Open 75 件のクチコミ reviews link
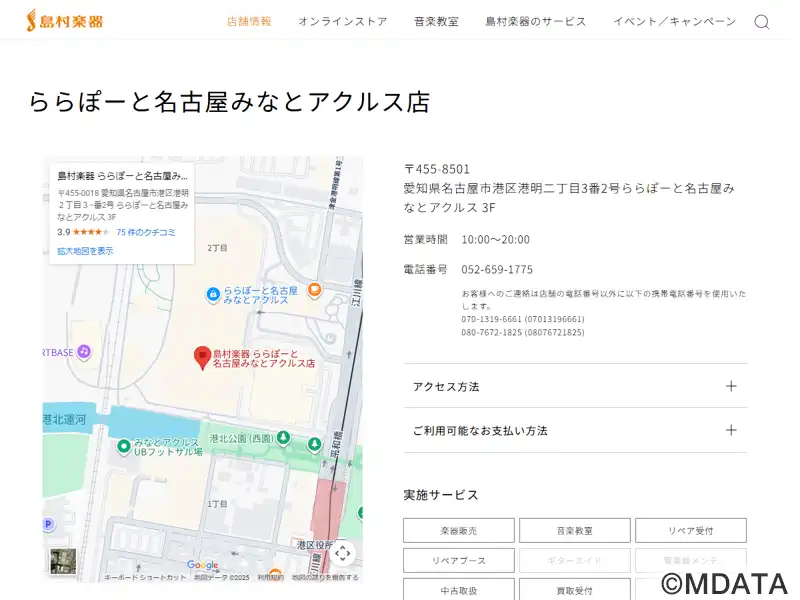This screenshot has width=800, height=600. tap(146, 232)
